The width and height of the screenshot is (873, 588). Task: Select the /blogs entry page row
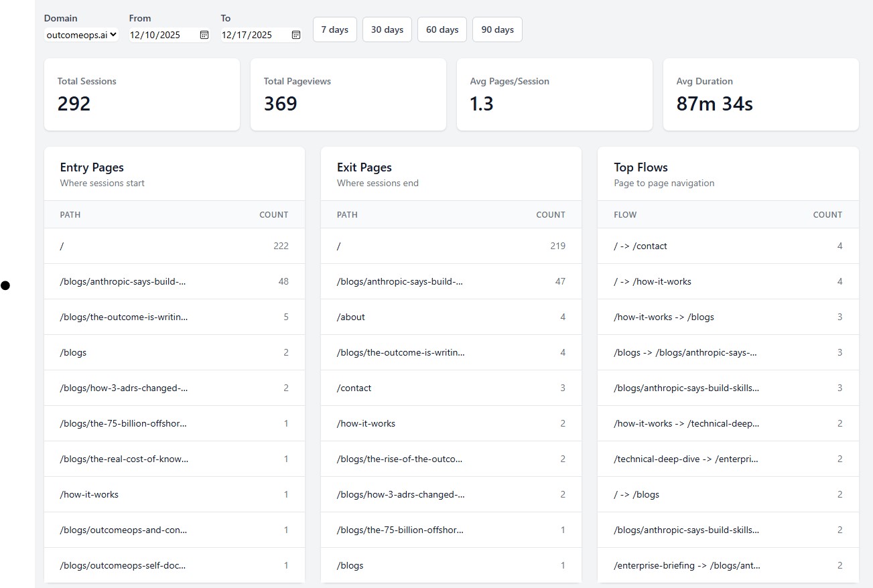point(174,352)
